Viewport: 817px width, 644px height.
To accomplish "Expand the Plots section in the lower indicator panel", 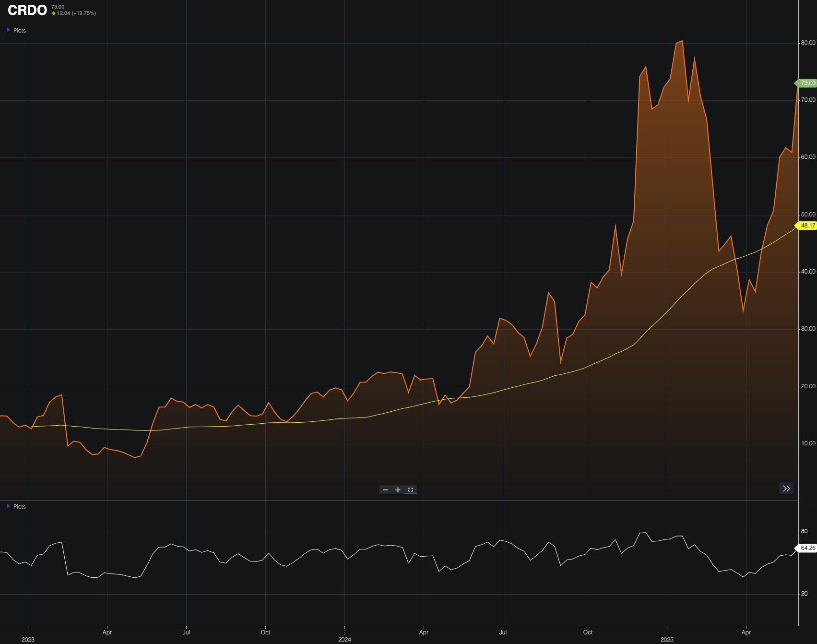I will (x=19, y=506).
